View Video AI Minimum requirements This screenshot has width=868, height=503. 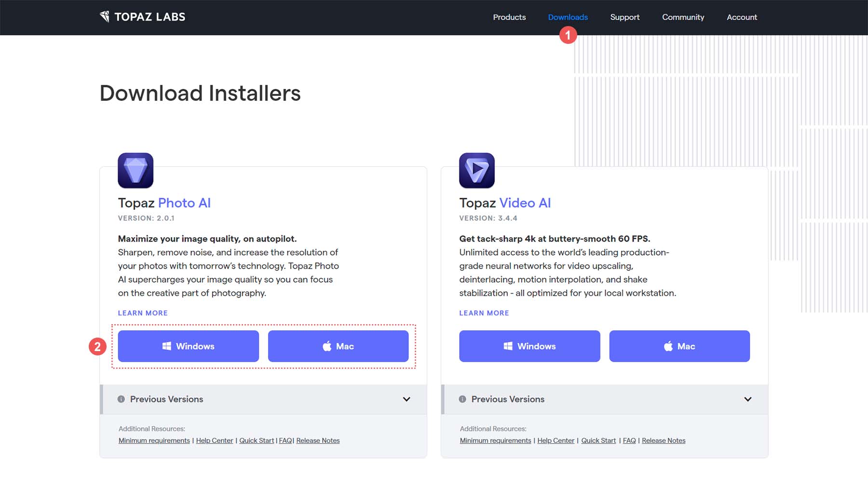tap(495, 441)
